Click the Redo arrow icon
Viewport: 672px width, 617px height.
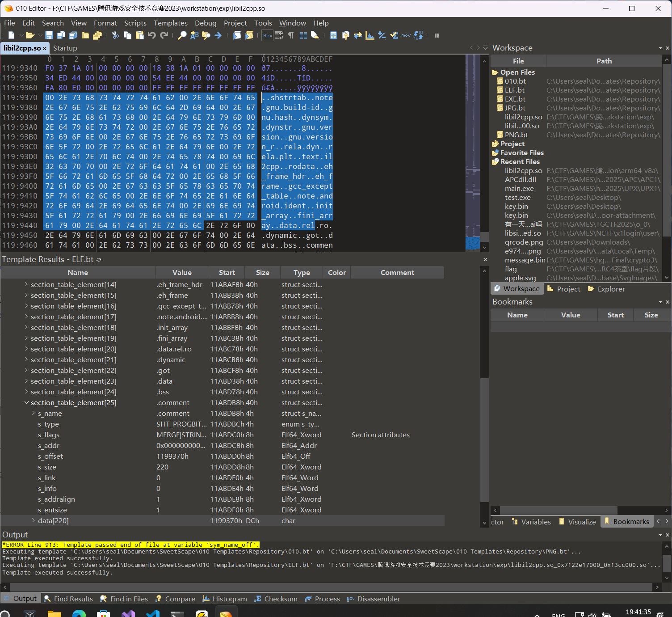pos(164,35)
